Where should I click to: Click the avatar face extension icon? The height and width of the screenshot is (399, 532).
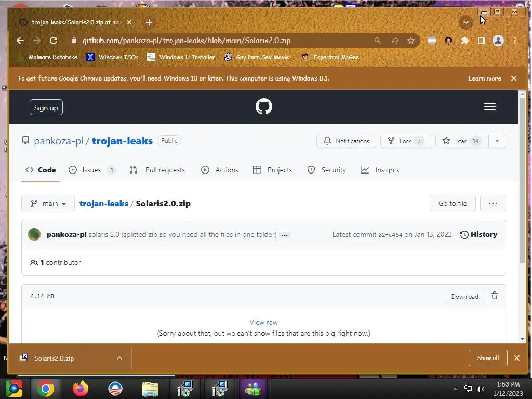pos(448,41)
